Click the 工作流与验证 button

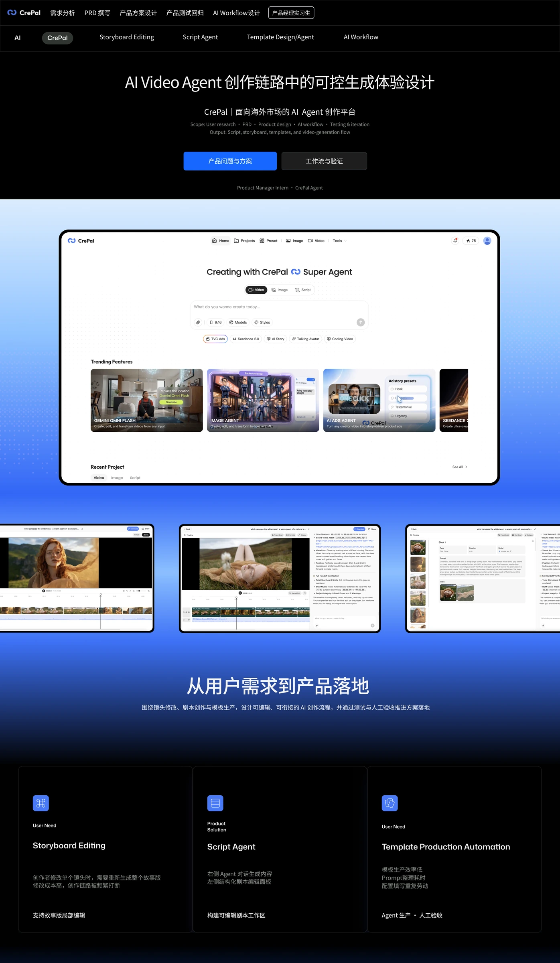tap(324, 161)
